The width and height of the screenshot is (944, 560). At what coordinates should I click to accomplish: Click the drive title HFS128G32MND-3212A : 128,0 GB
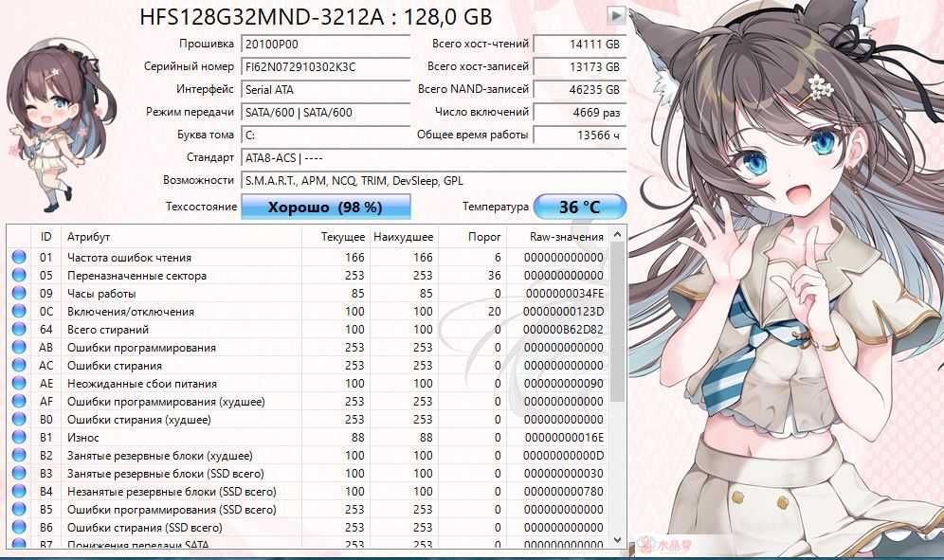click(x=316, y=16)
